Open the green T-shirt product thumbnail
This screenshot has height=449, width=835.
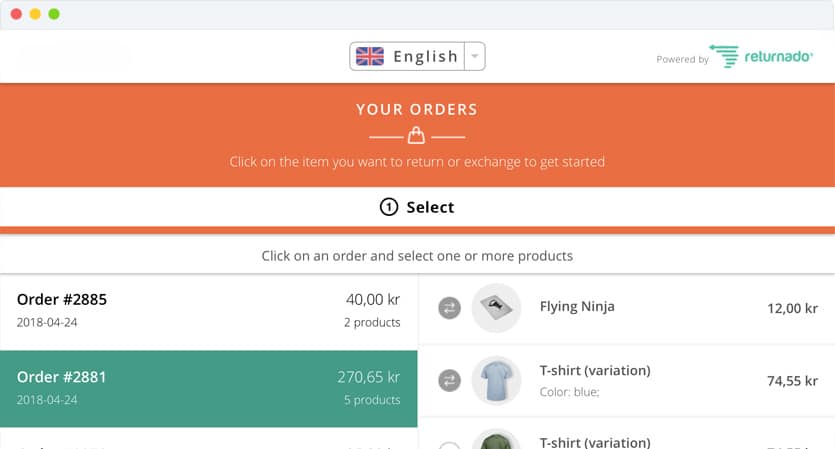coord(496,440)
